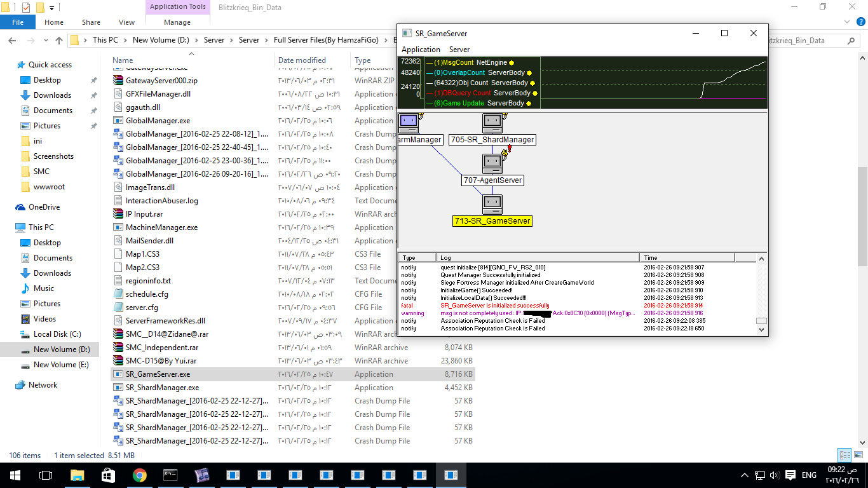Click the yellow dot beside DBQuery Count ServerBody
Image resolution: width=868 pixels, height=488 pixels.
coord(536,93)
